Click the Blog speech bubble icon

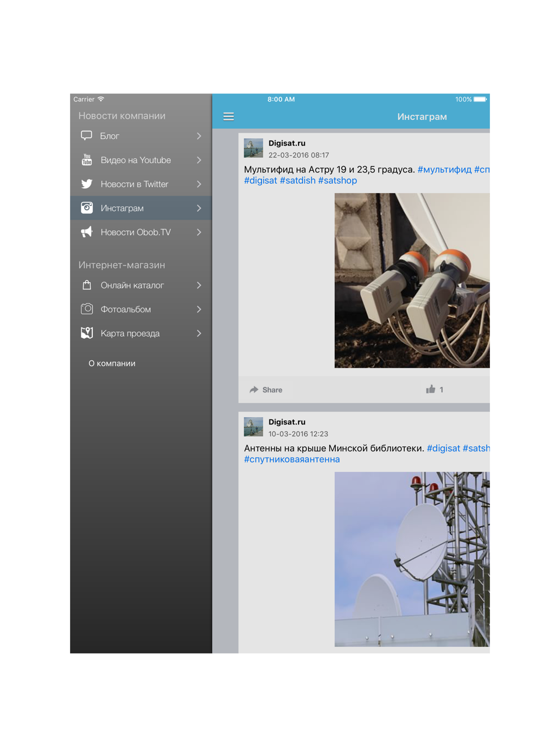[87, 136]
